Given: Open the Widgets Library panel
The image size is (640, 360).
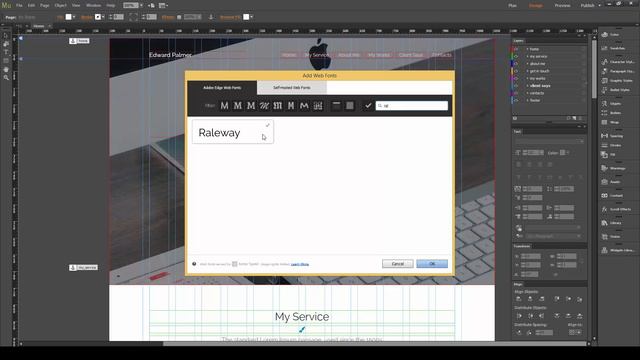Looking at the screenshot, I should click(x=618, y=250).
